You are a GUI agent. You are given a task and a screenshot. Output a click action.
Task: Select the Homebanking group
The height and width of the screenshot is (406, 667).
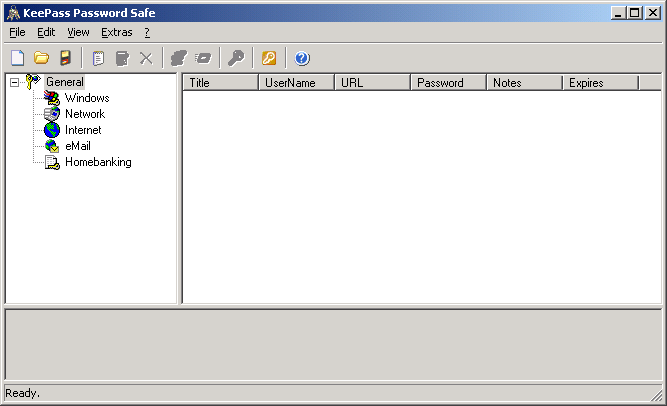(98, 162)
